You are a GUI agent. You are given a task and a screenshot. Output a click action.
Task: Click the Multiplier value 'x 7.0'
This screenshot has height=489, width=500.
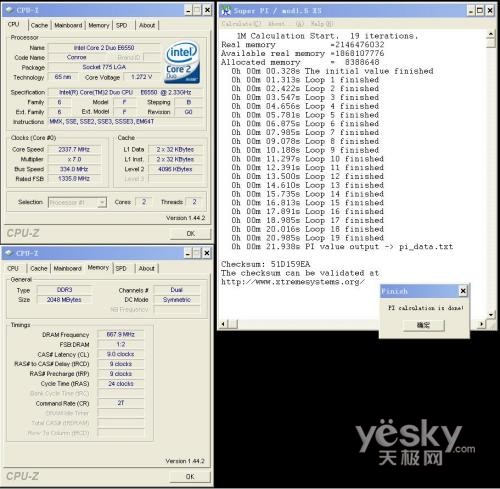coord(74,159)
